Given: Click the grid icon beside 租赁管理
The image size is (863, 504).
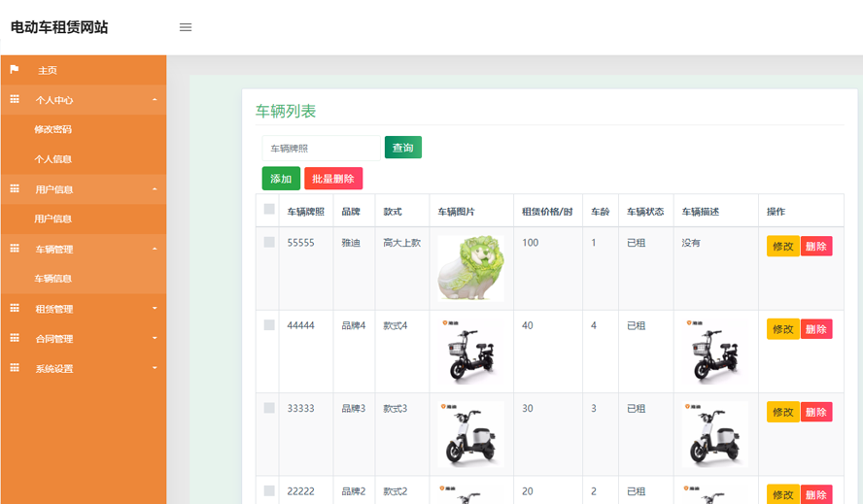Looking at the screenshot, I should point(15,308).
